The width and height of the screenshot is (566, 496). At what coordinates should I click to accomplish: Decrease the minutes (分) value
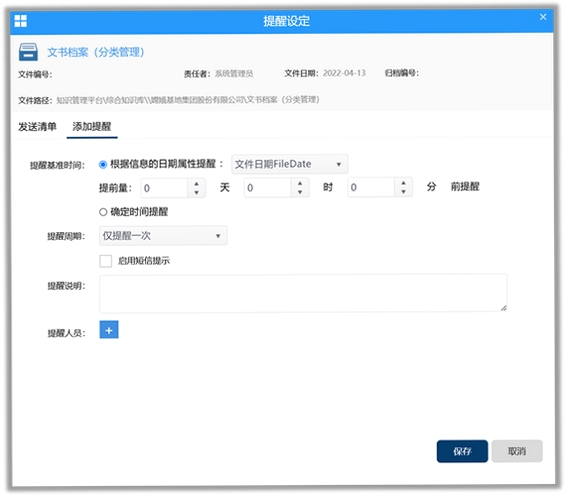(x=404, y=192)
